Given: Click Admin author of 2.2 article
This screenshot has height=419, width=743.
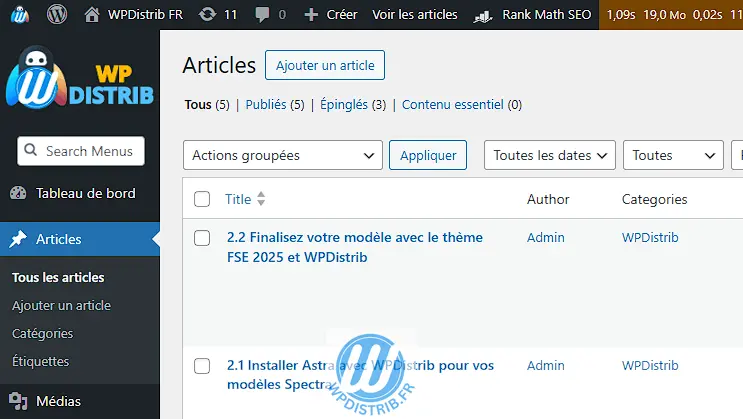Looking at the screenshot, I should [546, 237].
